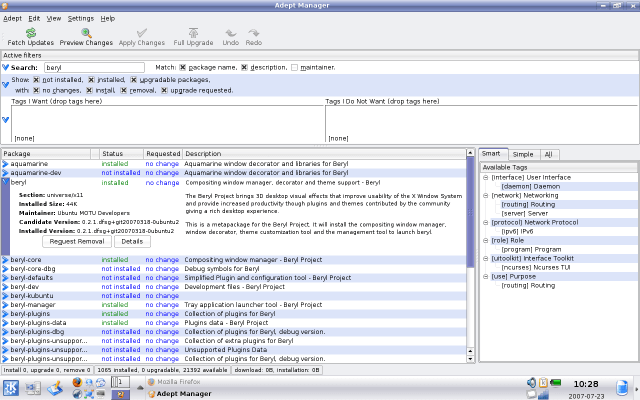Viewport: 640px width, 400px height.
Task: Collapse the [uitoolkit] Interface Toolkit node
Action: (x=486, y=258)
